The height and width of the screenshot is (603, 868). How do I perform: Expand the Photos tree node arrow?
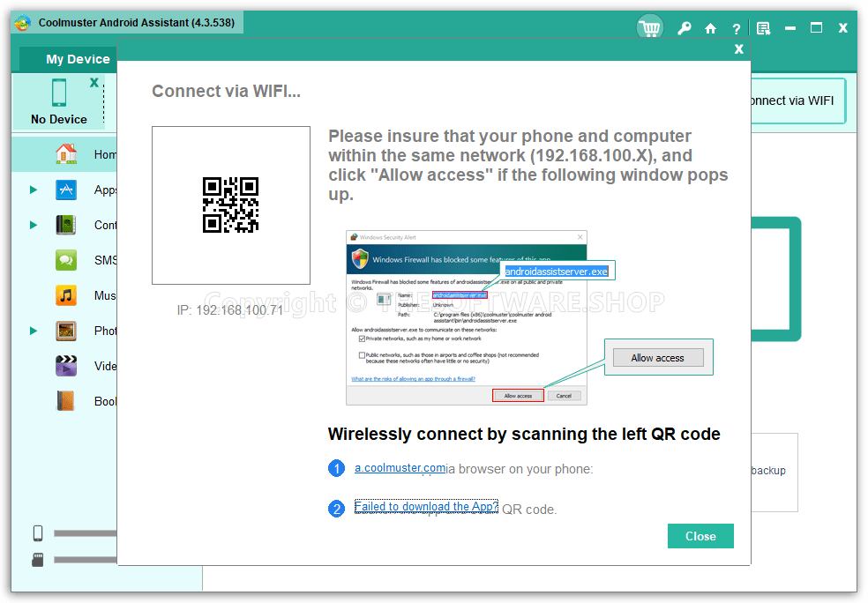point(34,331)
